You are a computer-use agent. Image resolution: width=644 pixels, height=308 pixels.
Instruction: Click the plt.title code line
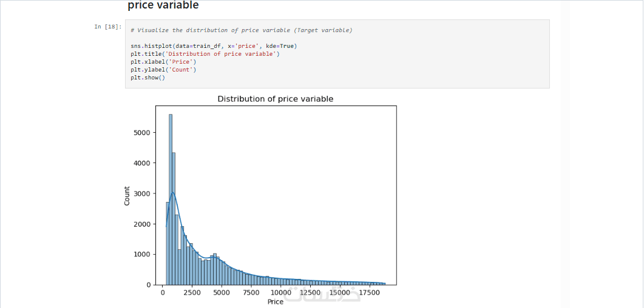click(205, 54)
